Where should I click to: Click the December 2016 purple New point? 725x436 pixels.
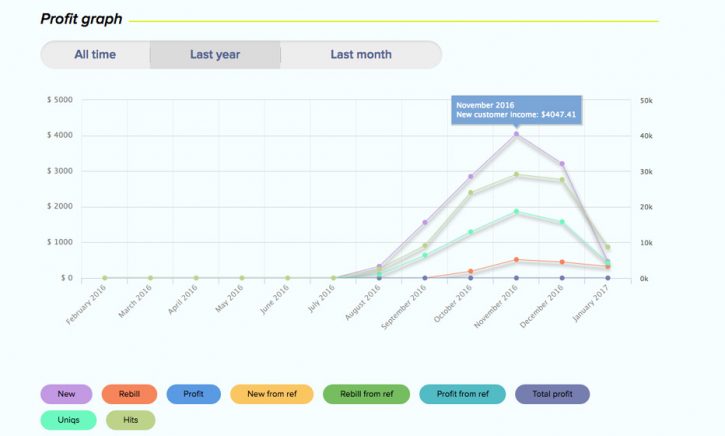point(562,164)
